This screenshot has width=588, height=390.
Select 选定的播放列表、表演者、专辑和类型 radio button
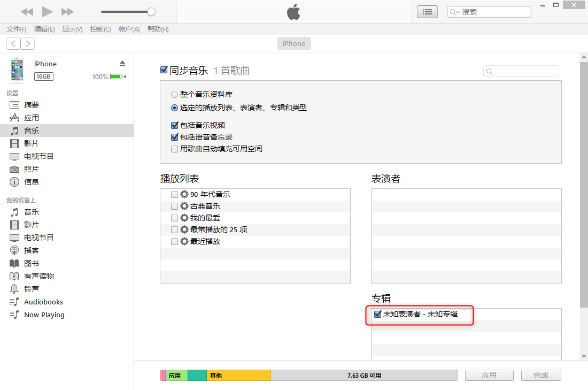click(174, 108)
